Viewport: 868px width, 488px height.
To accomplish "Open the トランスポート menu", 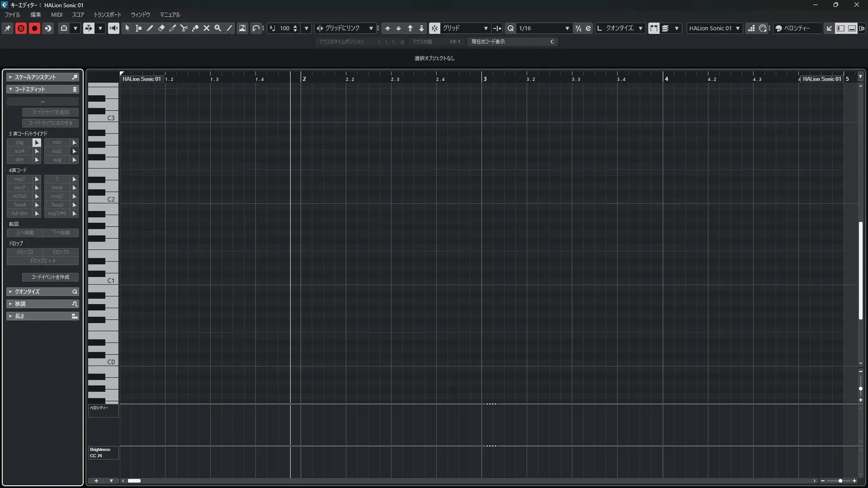I will (x=107, y=14).
